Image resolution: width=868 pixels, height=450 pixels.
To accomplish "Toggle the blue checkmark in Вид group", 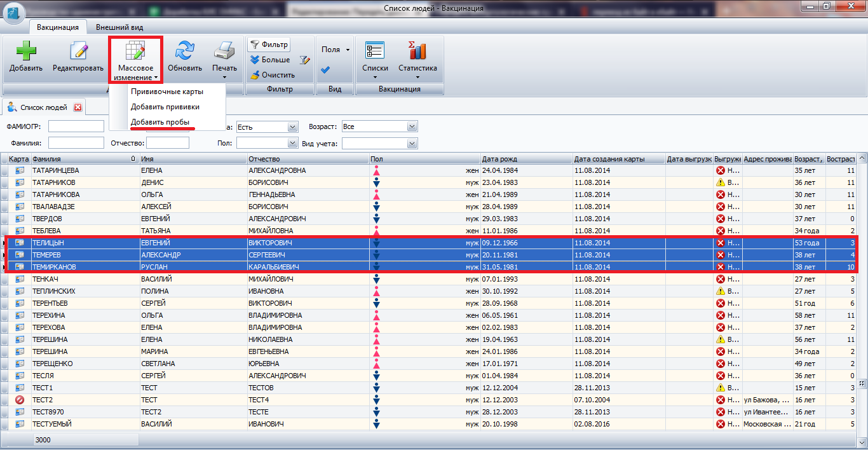I will coord(325,70).
